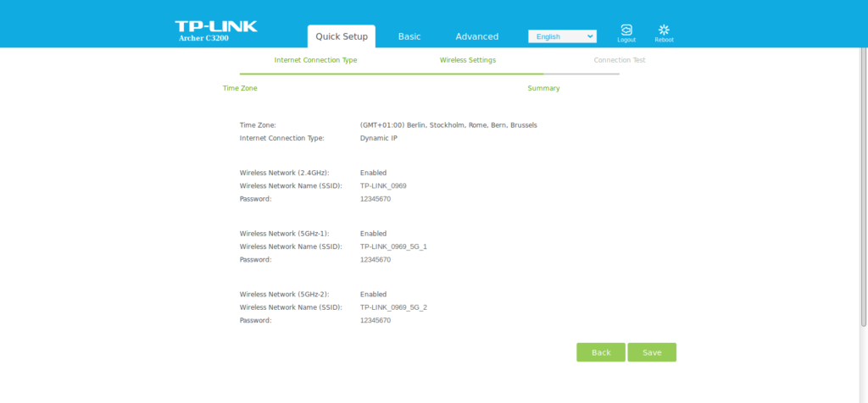Jump to the Wireless Settings step
Screen dimensions: 868x403
(468, 60)
